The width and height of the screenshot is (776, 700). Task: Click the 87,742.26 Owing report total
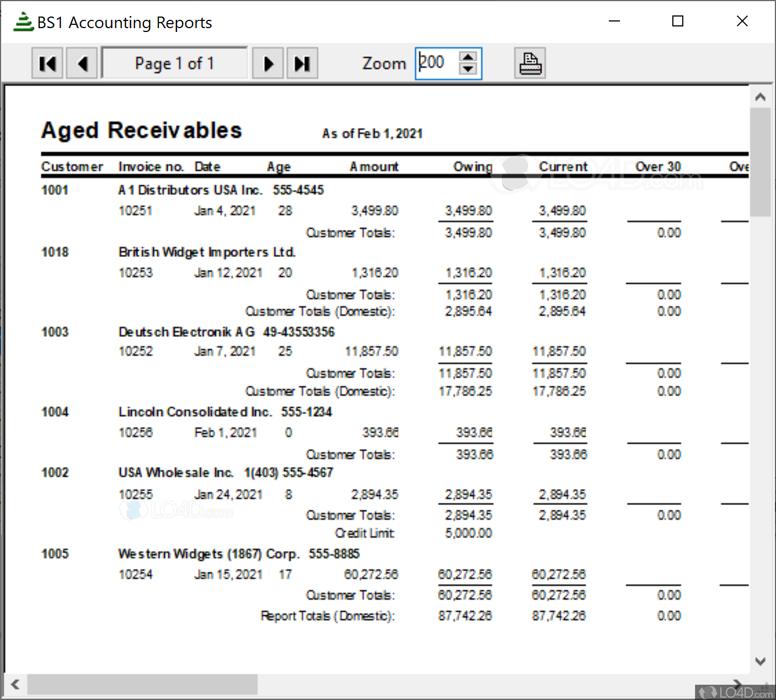coord(465,616)
